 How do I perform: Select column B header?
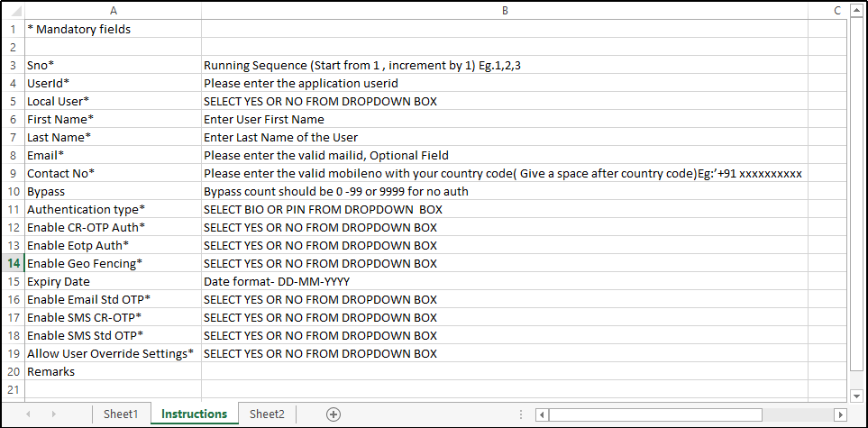[x=505, y=11]
